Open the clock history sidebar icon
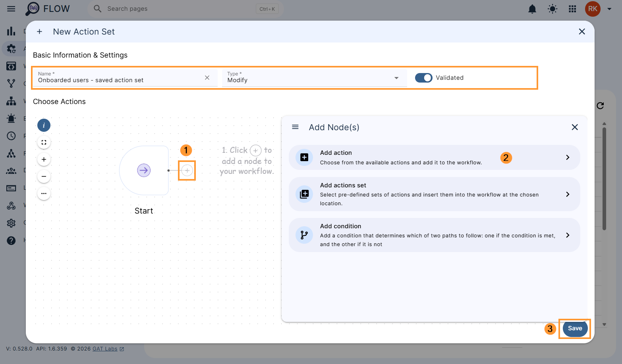The width and height of the screenshot is (622, 364). pyautogui.click(x=11, y=136)
